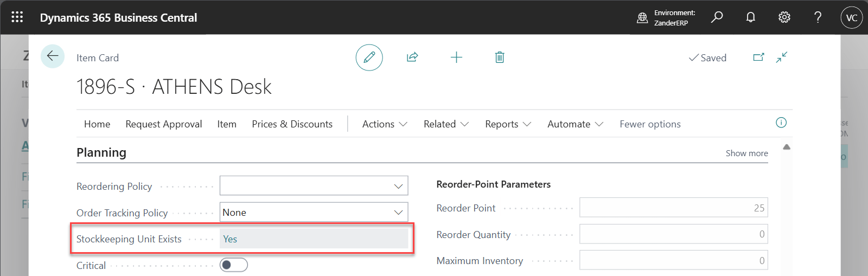Click the Reorder Quantity field
The height and width of the screenshot is (276, 868).
click(x=673, y=234)
